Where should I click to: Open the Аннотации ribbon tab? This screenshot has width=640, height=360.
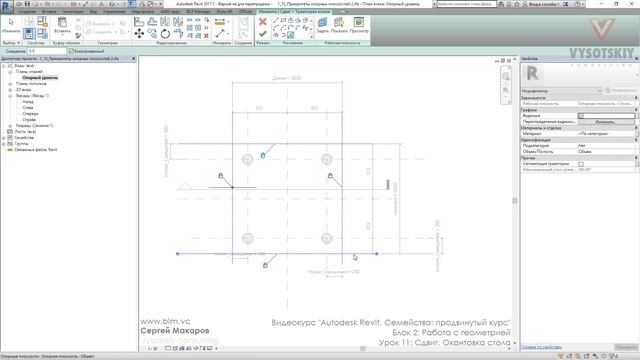pos(73,11)
